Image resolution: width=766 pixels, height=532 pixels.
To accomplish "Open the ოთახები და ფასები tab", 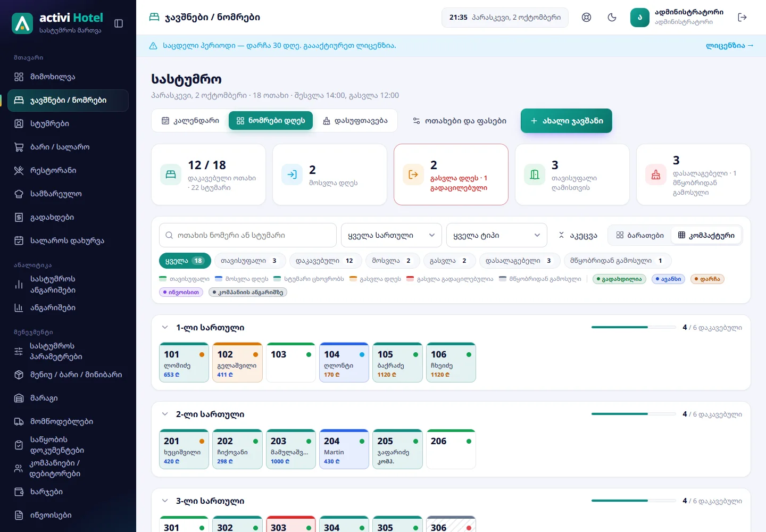I will click(460, 121).
